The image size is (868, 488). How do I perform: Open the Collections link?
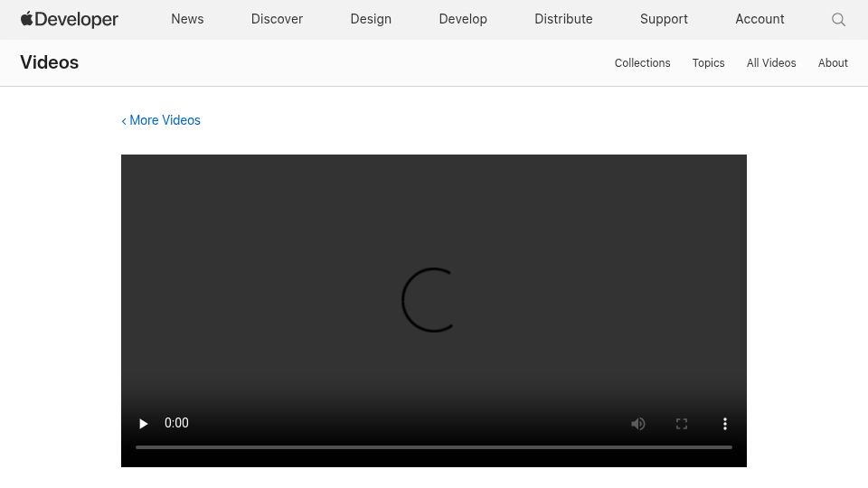coord(642,62)
